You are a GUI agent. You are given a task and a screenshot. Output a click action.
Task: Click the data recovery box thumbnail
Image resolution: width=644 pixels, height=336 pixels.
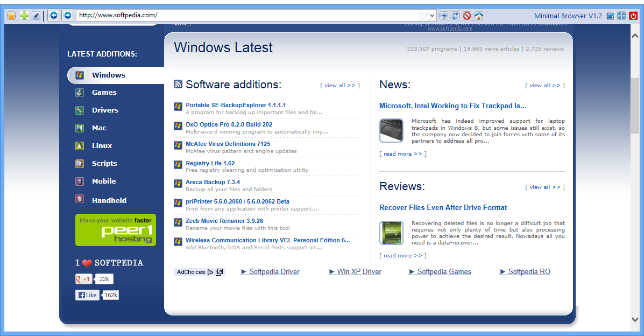click(392, 233)
